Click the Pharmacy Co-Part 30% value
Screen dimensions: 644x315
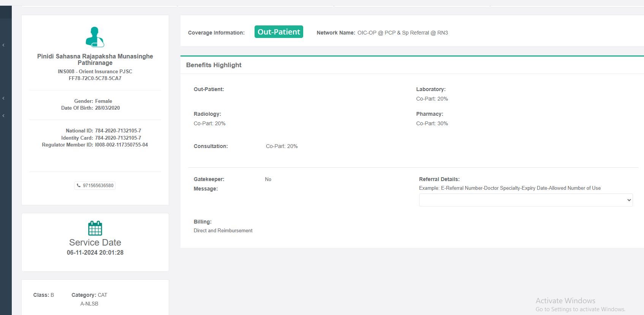[432, 123]
